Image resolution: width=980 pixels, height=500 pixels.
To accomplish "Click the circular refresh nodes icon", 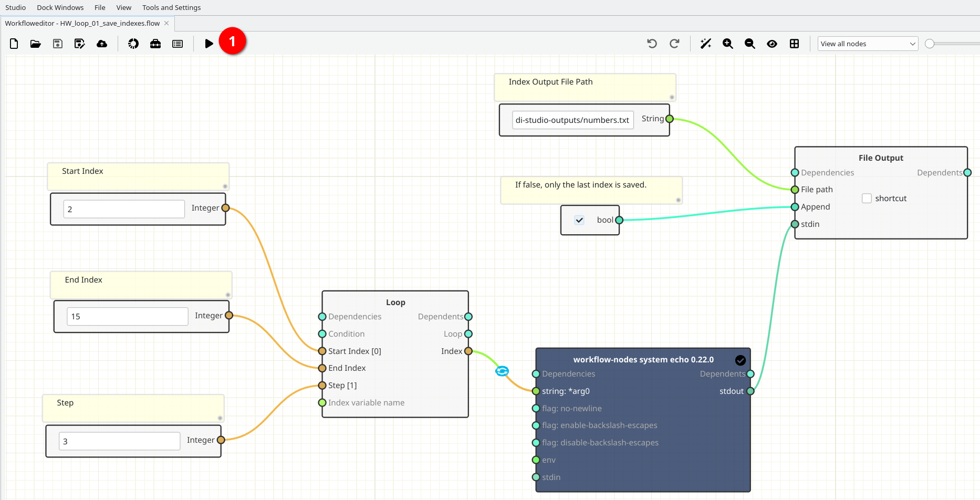I will pyautogui.click(x=133, y=44).
